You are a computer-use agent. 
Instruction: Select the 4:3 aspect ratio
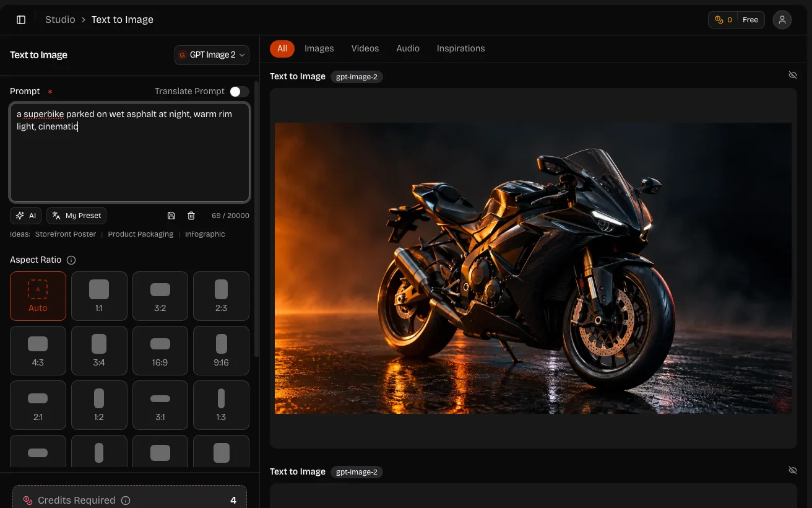(38, 351)
